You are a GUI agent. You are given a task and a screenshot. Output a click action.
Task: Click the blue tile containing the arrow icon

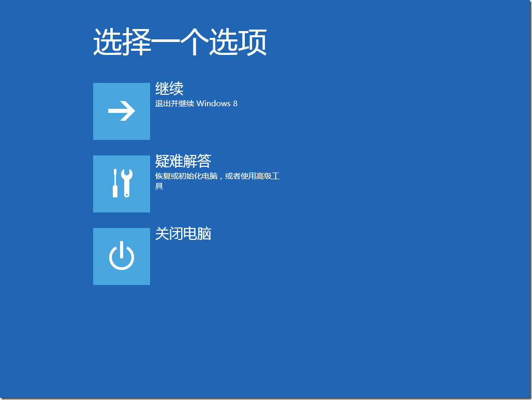pyautogui.click(x=121, y=111)
